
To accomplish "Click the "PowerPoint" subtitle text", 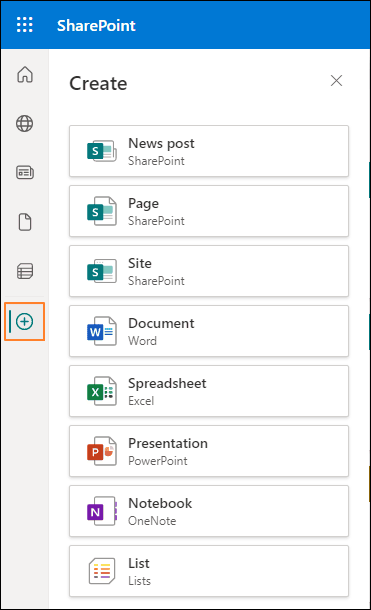I will (158, 461).
